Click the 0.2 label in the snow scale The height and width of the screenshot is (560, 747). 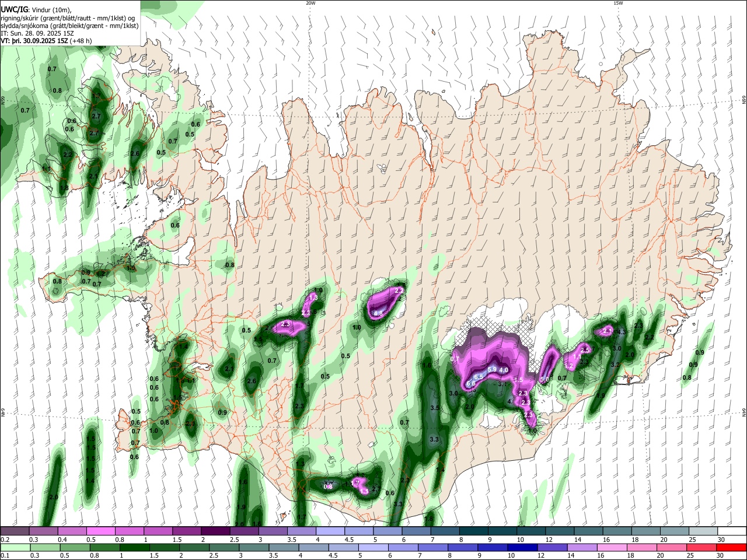5,540
